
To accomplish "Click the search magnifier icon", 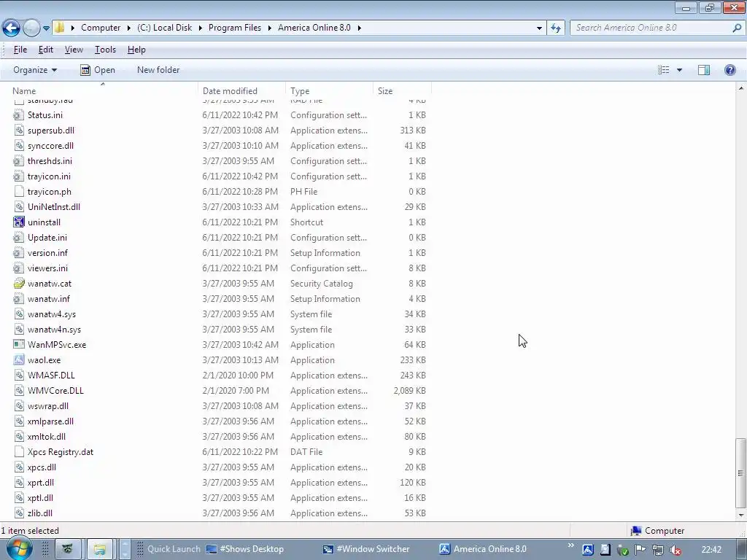I will click(737, 28).
